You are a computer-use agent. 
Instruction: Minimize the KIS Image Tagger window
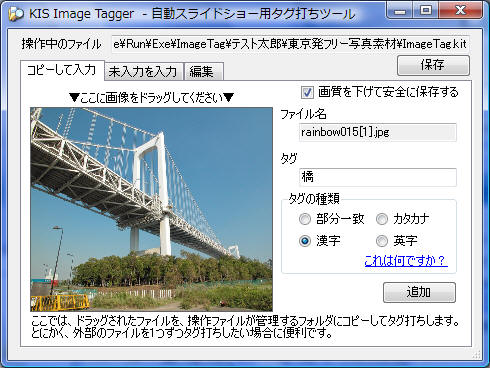[400, 11]
